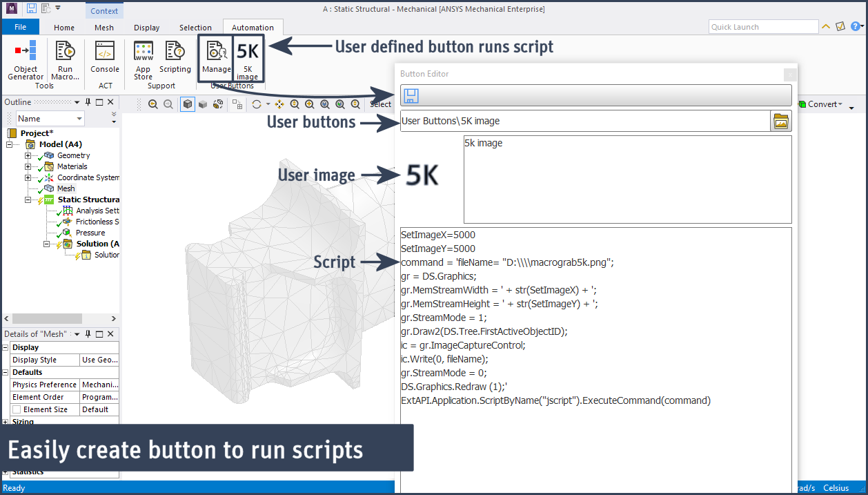Expand the Geometry tree node
Screen dimensions: 868x495
point(28,155)
